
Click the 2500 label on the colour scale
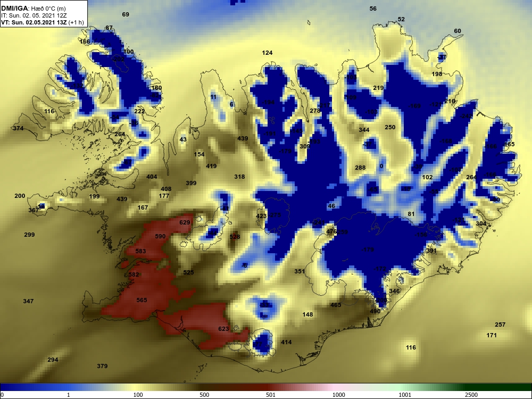471,395
